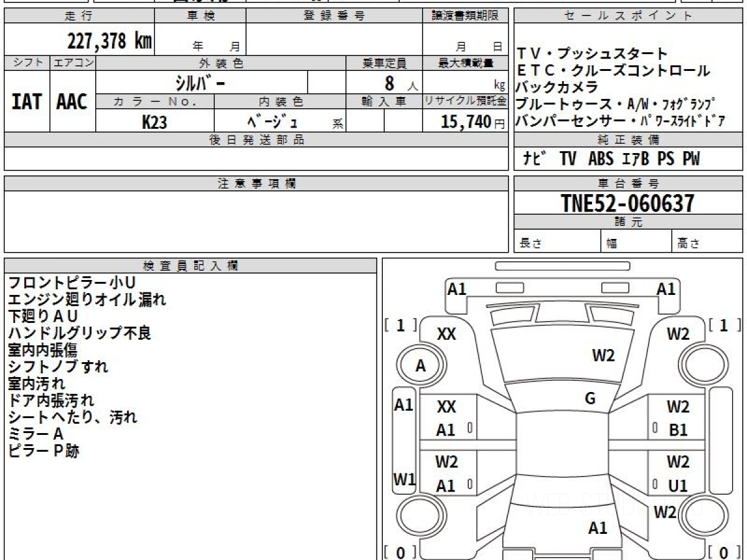This screenshot has height=560, width=747.
Task: Select the エンジン廻りオイル漏れ inspector note
Action: click(87, 300)
